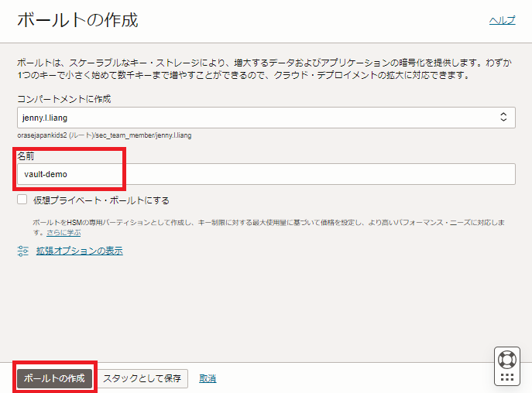
Task: Click the sliders icon beside 拡張オプションの表示
Action: point(23,251)
